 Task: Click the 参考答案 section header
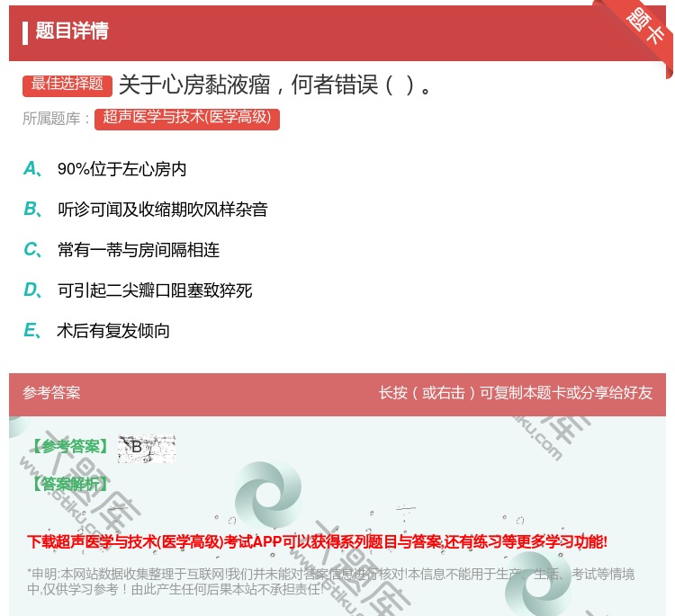click(51, 393)
